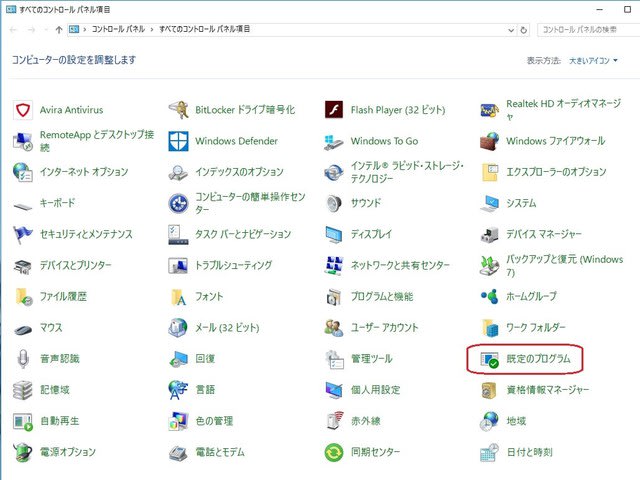Open the recent locations arrow by Forward
640x480 pixels.
(46, 30)
